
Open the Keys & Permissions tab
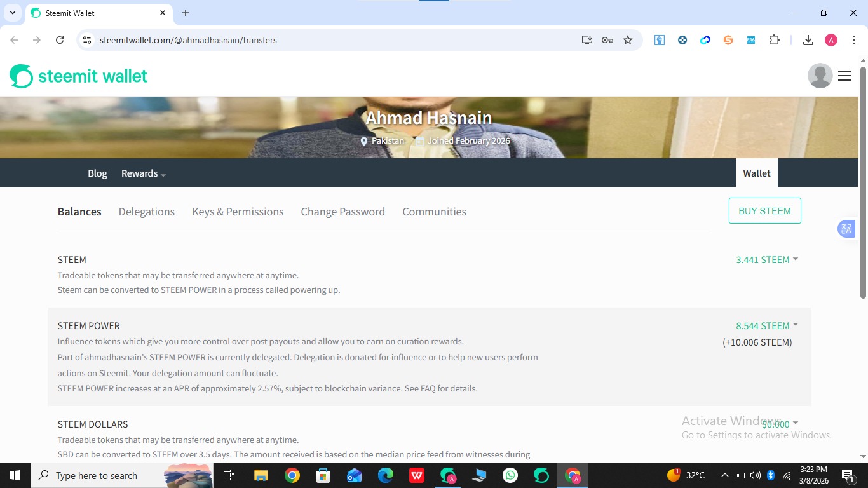point(238,212)
